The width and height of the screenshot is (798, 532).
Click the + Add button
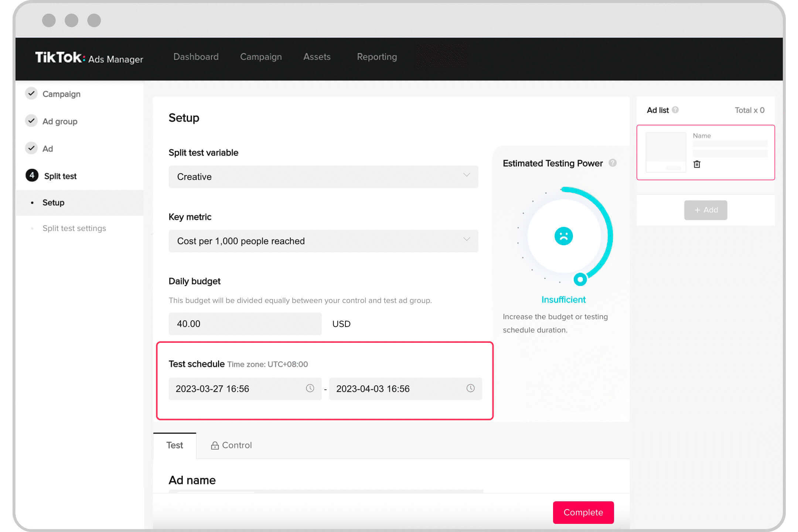point(705,210)
